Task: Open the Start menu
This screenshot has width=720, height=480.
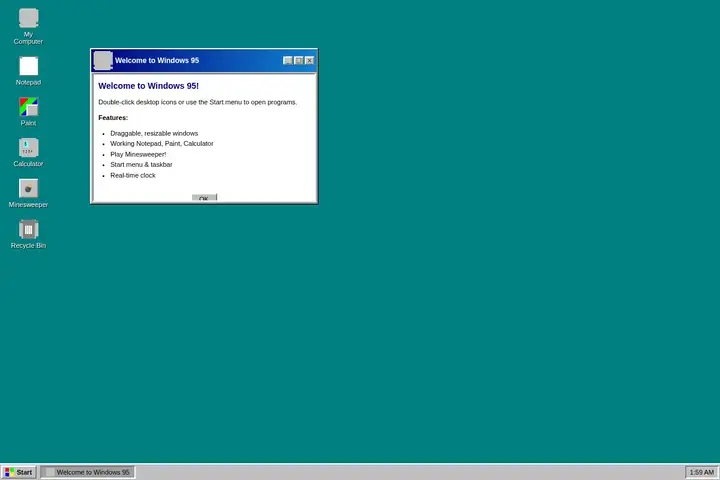Action: pyautogui.click(x=18, y=472)
